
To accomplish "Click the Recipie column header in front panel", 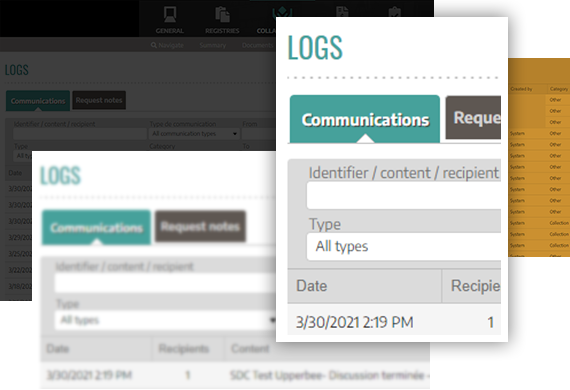I will click(x=471, y=286).
